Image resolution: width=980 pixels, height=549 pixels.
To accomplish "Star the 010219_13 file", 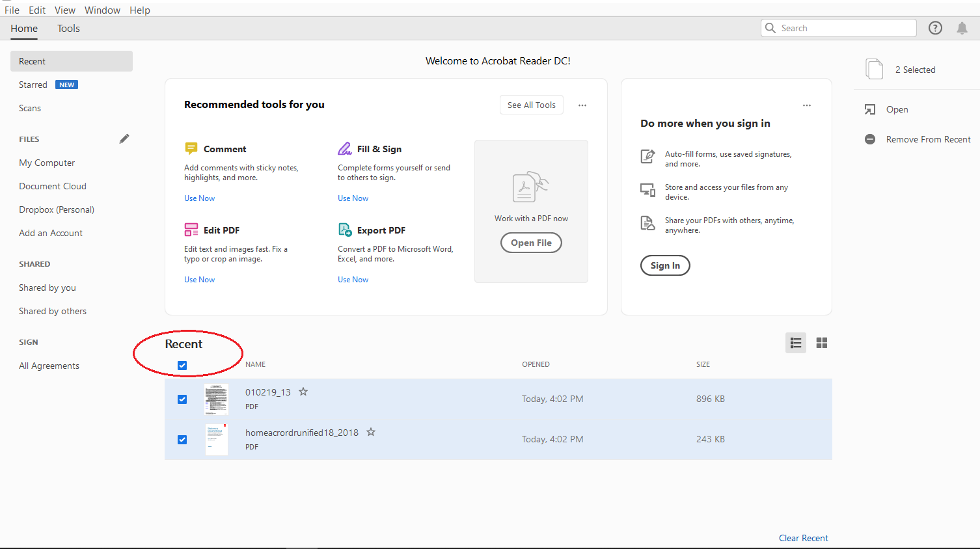I will (303, 392).
